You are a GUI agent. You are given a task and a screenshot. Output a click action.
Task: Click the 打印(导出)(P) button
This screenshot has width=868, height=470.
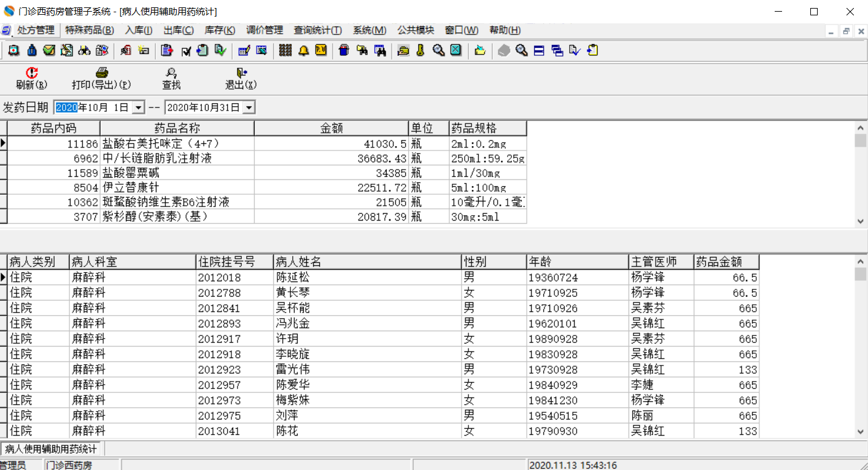pyautogui.click(x=101, y=79)
